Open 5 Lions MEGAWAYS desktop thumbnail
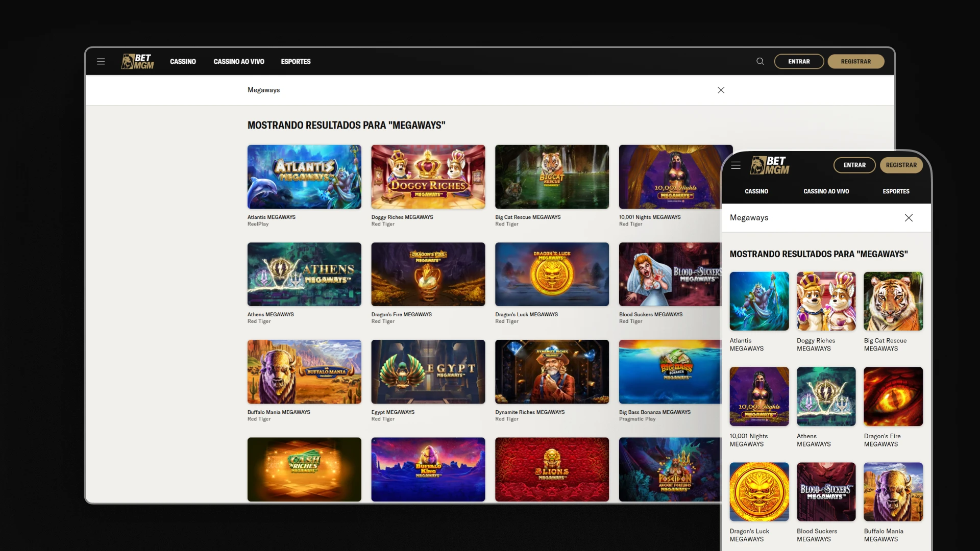Image resolution: width=980 pixels, height=551 pixels. click(552, 469)
